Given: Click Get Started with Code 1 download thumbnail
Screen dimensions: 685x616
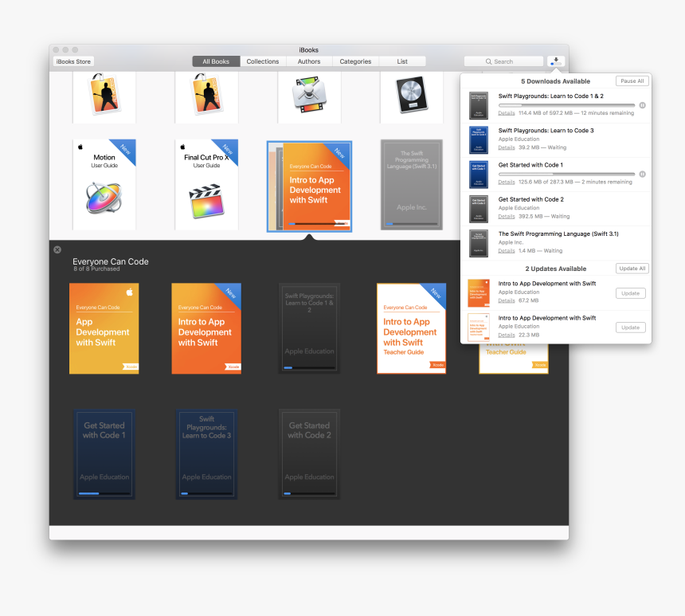Looking at the screenshot, I should pos(479,175).
